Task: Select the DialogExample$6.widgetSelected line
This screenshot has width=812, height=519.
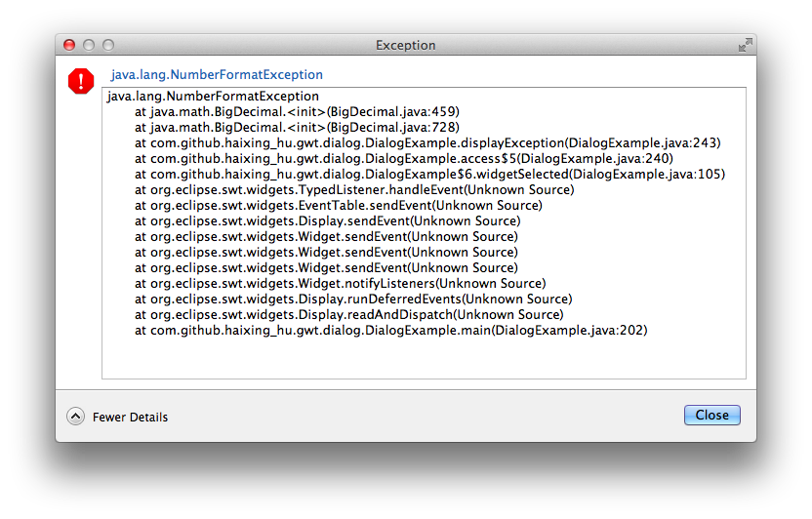Action: 429,174
